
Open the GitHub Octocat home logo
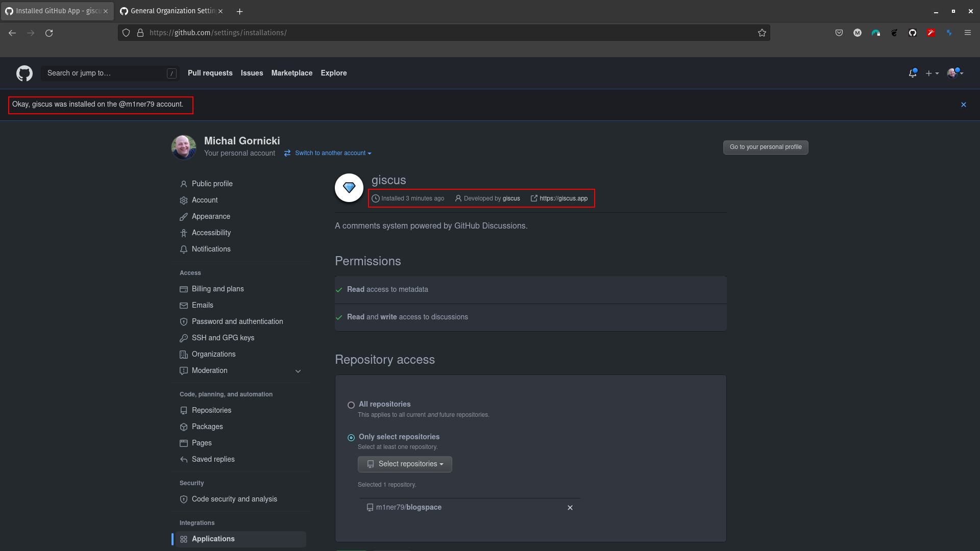click(24, 73)
